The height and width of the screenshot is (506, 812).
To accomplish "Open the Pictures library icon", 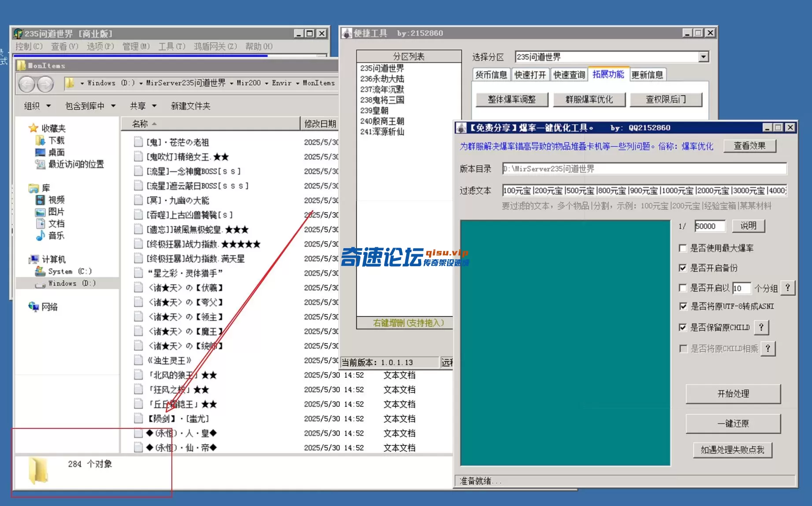I will pos(41,212).
